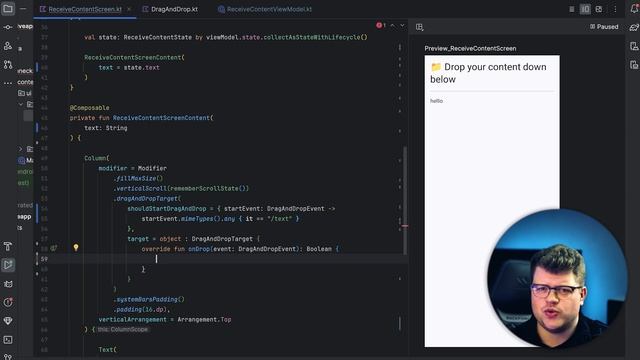Switch to the ReceiveContentViewModel.kt tab
Viewport: 640px width, 360px height.
click(269, 9)
